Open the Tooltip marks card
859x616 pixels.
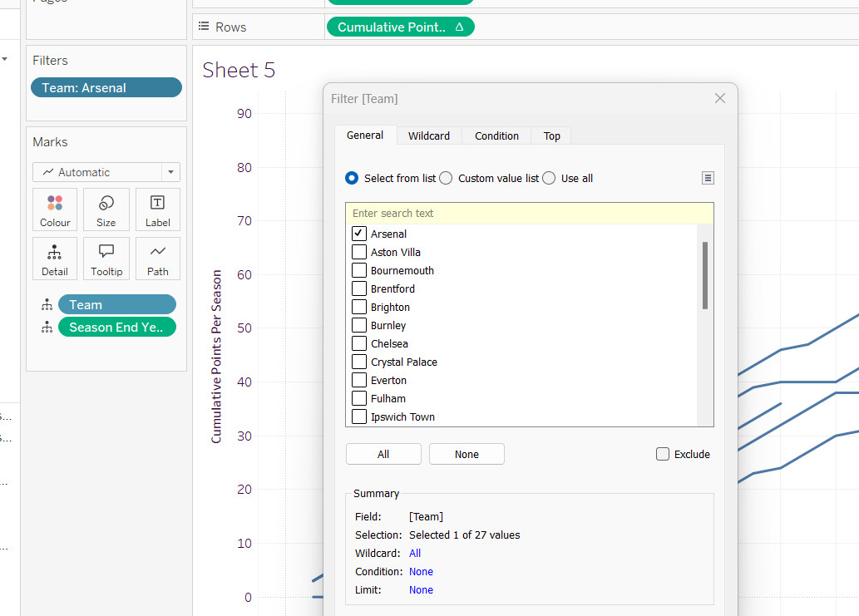pyautogui.click(x=106, y=259)
